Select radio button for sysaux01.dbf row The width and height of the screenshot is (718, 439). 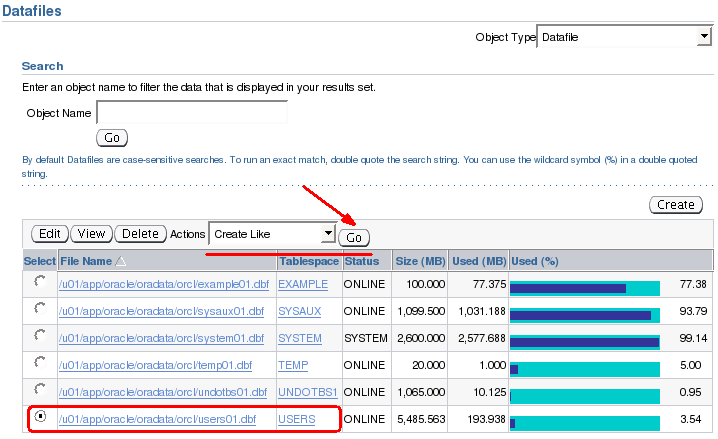(x=40, y=308)
